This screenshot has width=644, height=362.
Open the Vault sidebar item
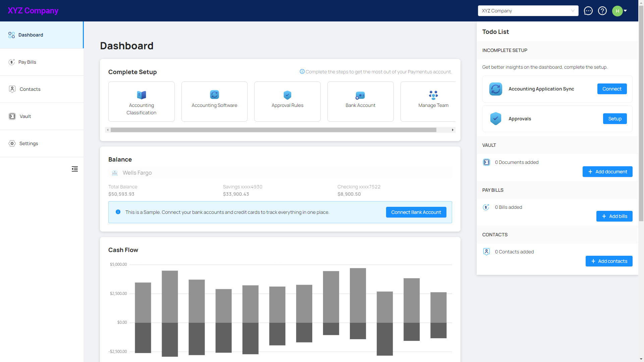pyautogui.click(x=25, y=116)
